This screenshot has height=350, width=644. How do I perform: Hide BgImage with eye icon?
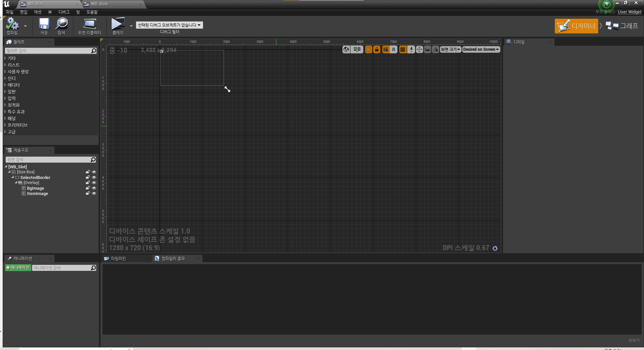[94, 188]
